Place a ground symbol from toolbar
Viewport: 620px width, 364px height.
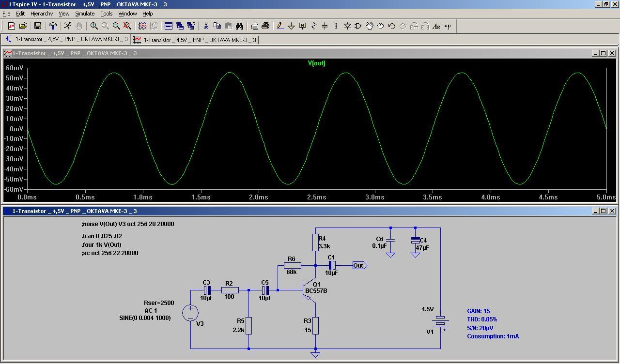tap(291, 26)
